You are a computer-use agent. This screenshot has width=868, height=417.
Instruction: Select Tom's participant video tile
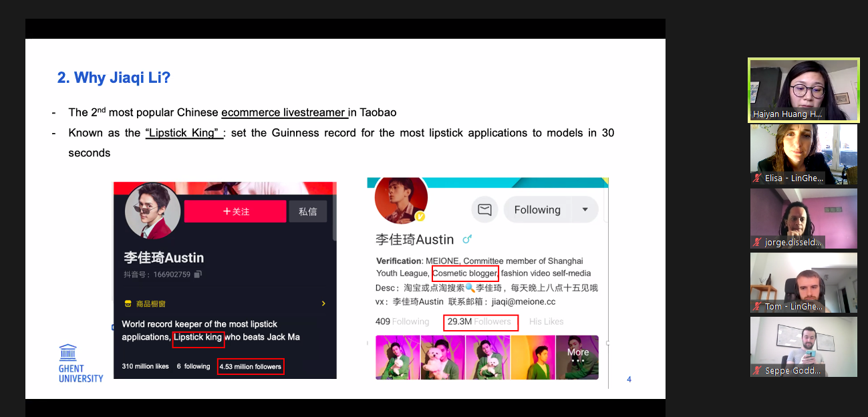[x=804, y=283]
